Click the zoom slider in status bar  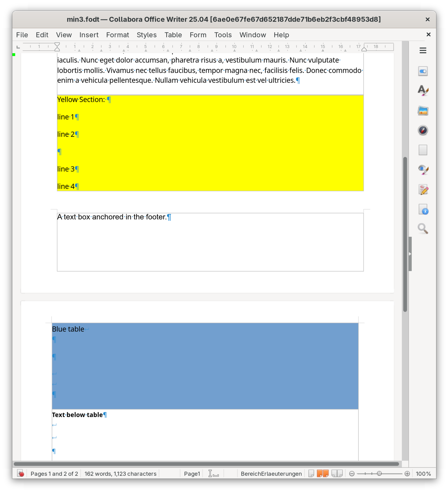379,474
